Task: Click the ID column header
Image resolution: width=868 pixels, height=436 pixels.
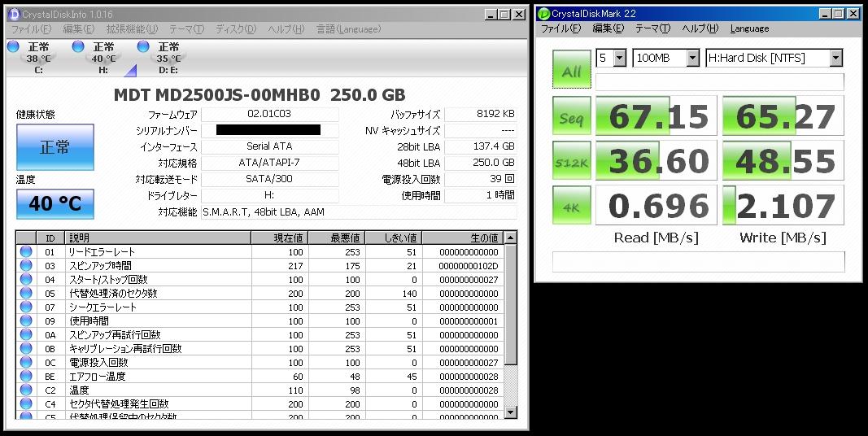Action: pyautogui.click(x=50, y=238)
